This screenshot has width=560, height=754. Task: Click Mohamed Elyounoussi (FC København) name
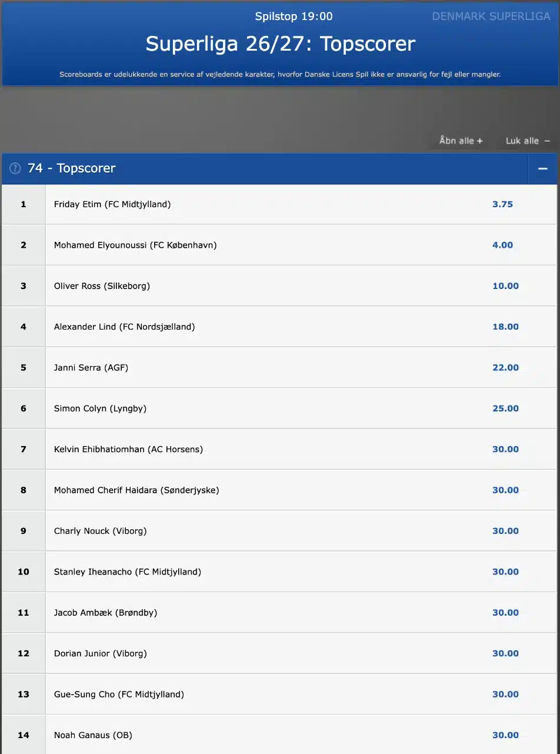point(135,245)
